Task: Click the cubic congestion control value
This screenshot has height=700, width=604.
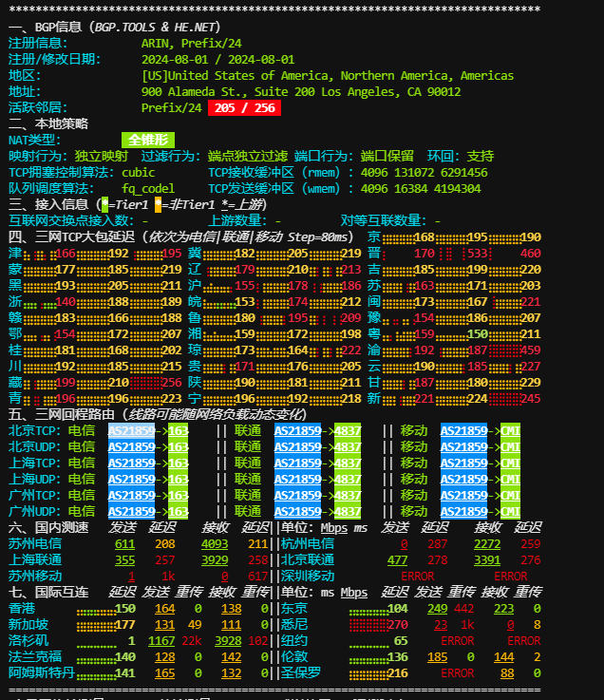Action: [x=138, y=172]
